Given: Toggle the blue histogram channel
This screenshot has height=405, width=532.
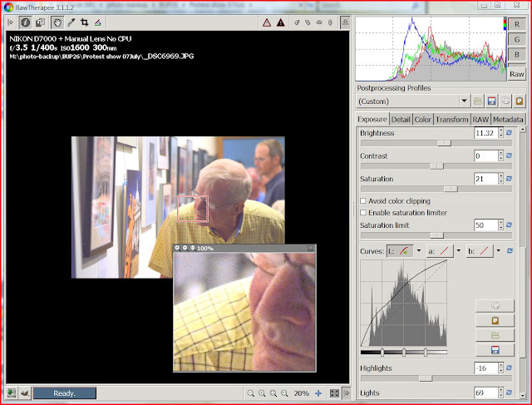Looking at the screenshot, I should point(517,55).
